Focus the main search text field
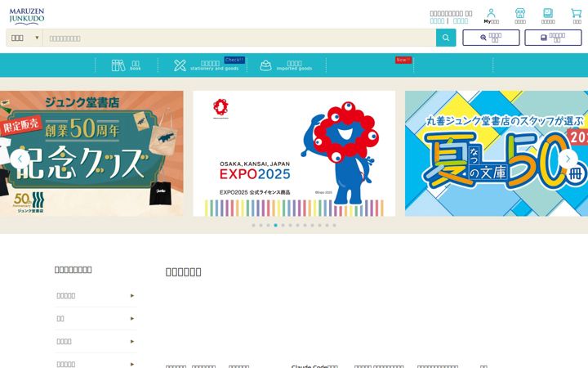588x368 pixels. point(239,38)
